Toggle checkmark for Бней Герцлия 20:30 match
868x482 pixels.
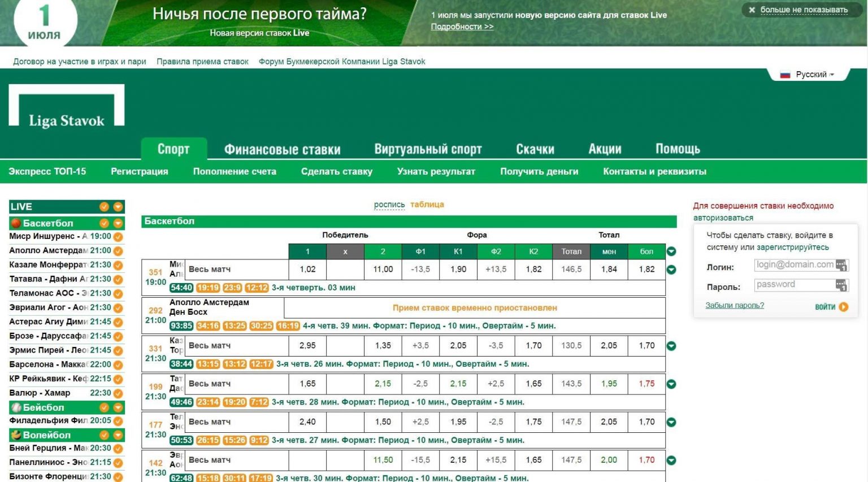(x=118, y=449)
